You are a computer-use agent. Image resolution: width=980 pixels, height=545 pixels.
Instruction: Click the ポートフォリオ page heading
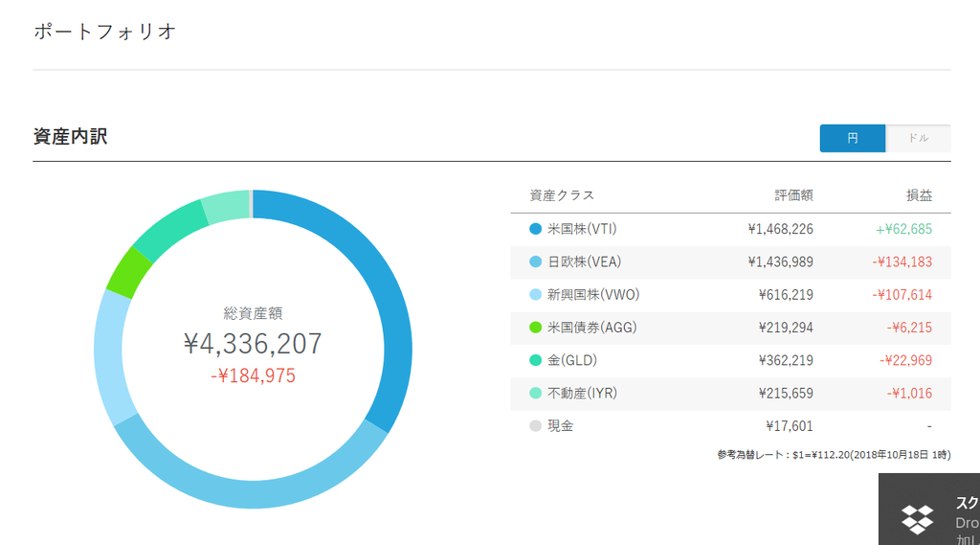tap(104, 32)
